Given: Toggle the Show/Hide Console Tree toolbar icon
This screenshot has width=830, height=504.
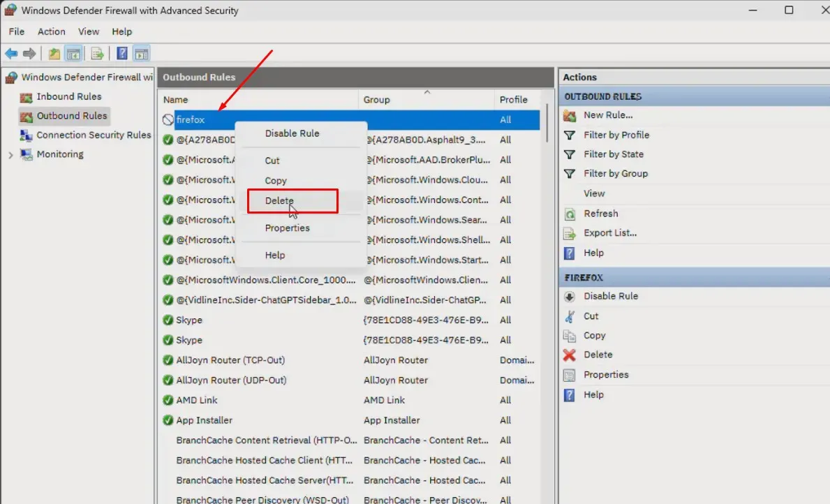Looking at the screenshot, I should (73, 54).
